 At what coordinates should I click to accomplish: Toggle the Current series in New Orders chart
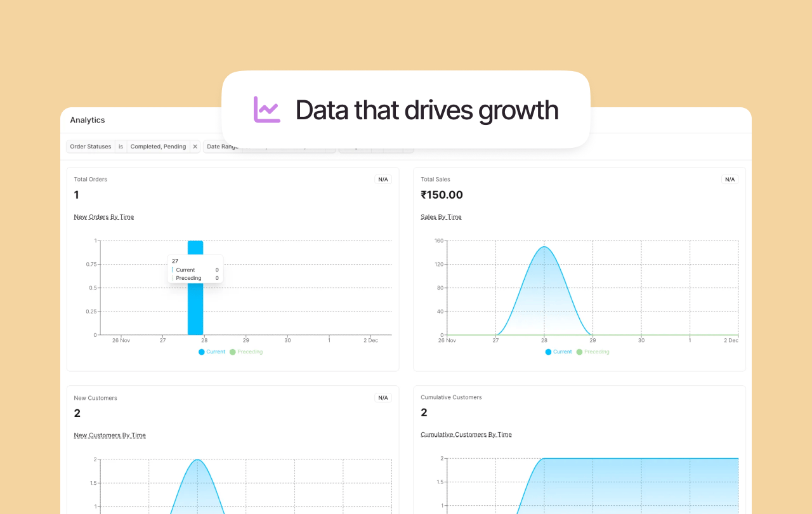(202, 352)
